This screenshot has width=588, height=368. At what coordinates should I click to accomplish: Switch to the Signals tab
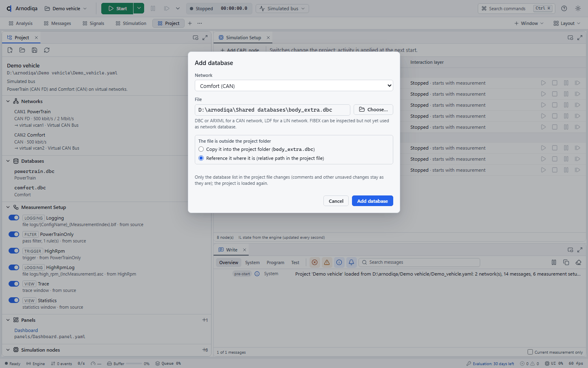(93, 23)
